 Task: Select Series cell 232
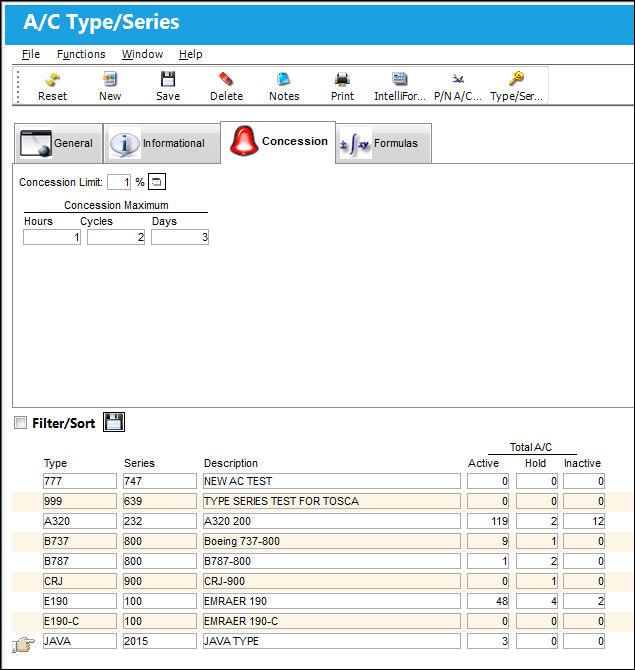coord(160,521)
